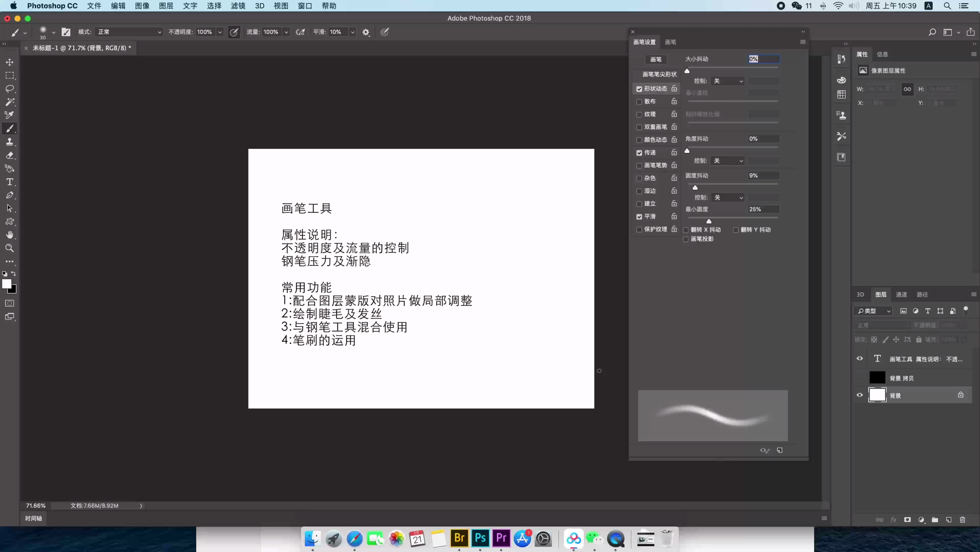This screenshot has height=552, width=980.
Task: Select the Horizontal Type tool
Action: tap(10, 182)
